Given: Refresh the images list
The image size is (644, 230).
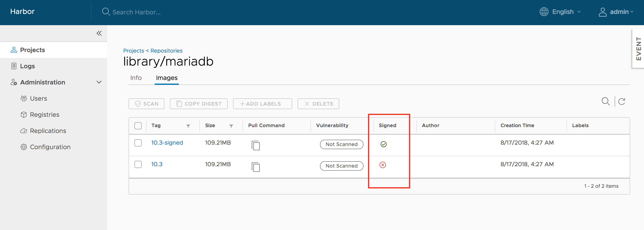Looking at the screenshot, I should pos(622,102).
